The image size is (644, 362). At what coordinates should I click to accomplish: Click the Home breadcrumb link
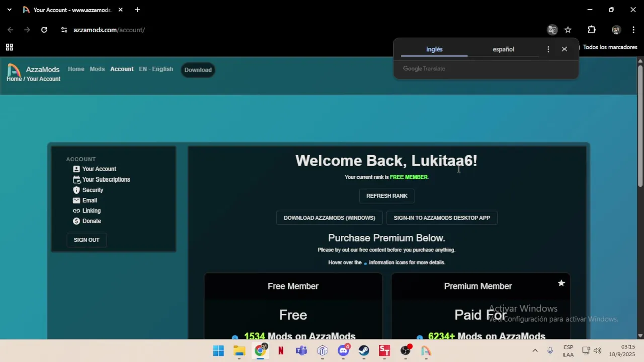point(14,79)
